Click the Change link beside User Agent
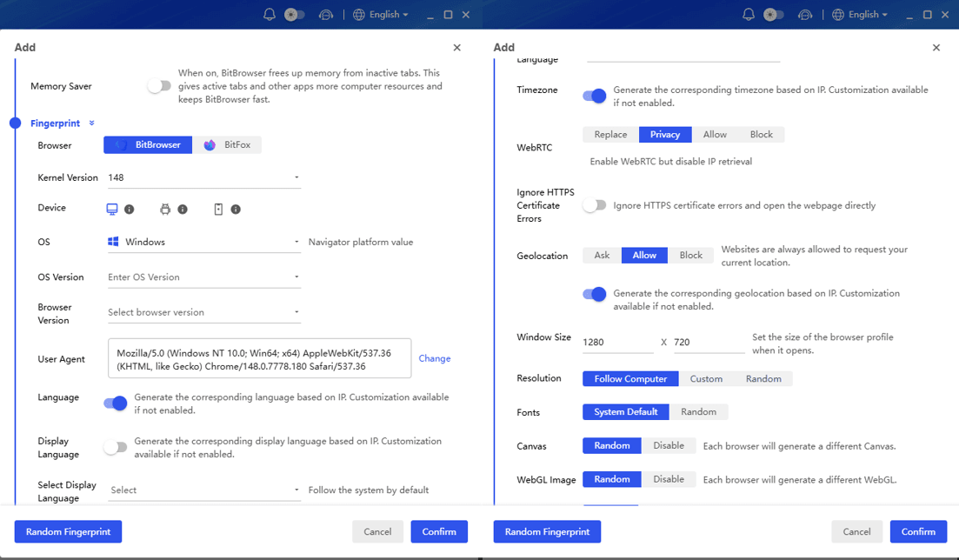The width and height of the screenshot is (959, 560). click(434, 358)
